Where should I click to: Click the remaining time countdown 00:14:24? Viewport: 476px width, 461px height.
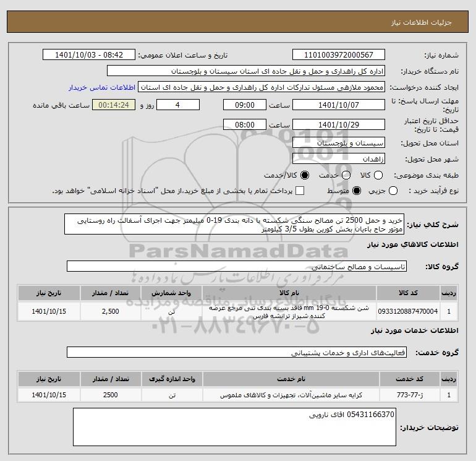tap(114, 105)
